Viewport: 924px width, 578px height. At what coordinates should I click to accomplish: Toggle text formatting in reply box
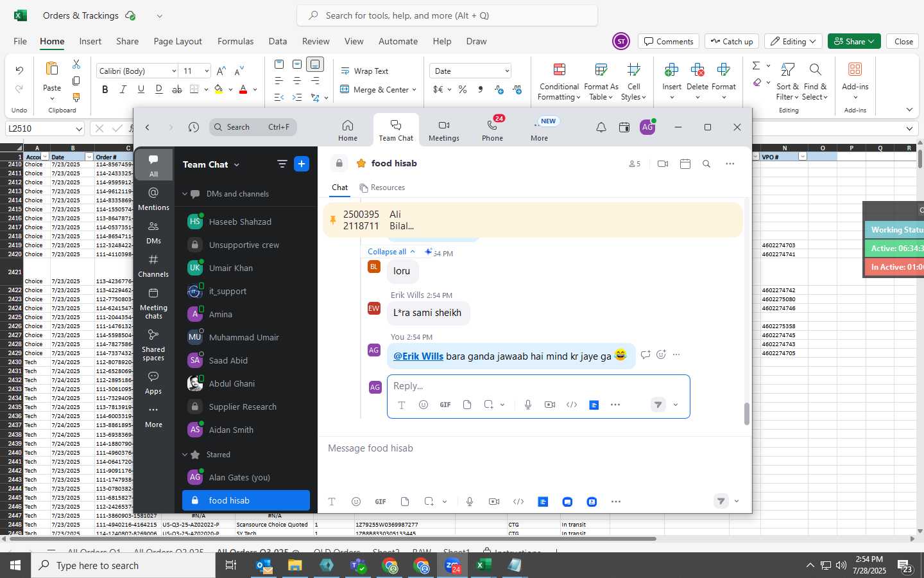[401, 405]
